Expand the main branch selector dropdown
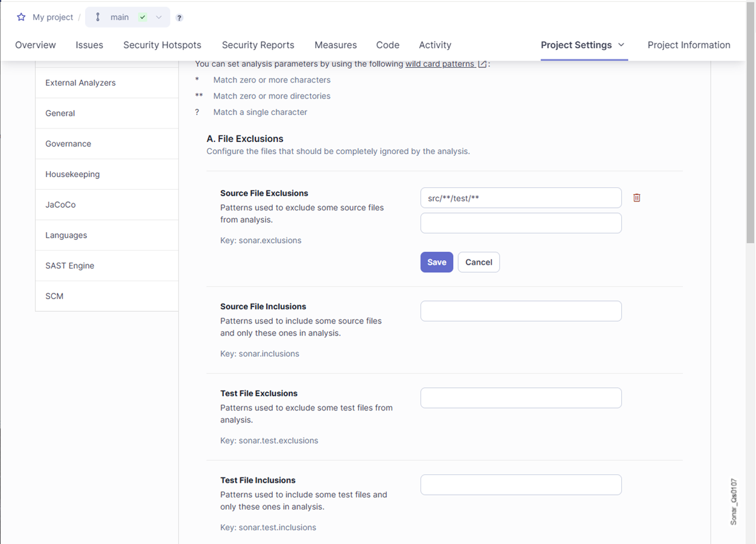 pyautogui.click(x=158, y=17)
